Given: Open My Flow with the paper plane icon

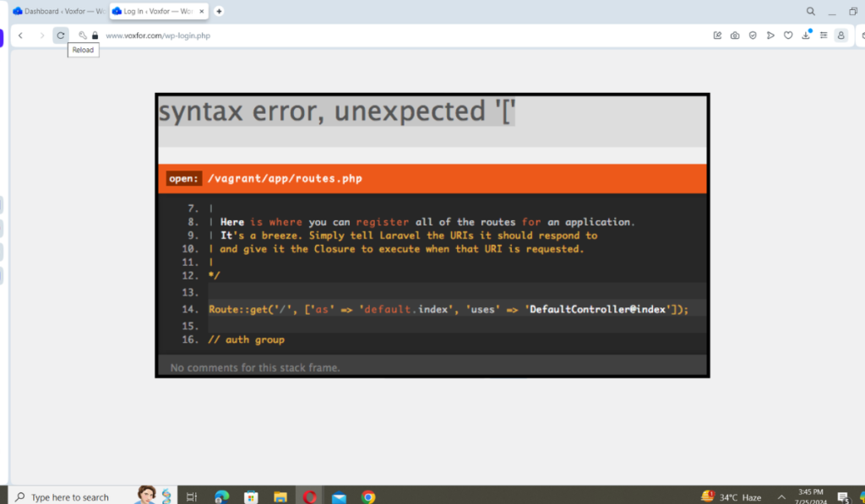Looking at the screenshot, I should pyautogui.click(x=770, y=35).
